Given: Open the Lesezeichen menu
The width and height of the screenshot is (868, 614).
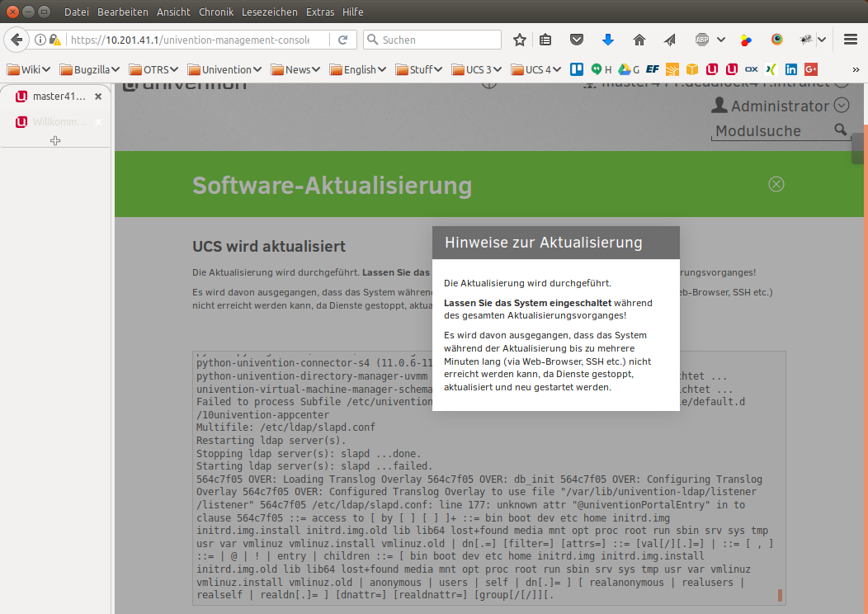Looking at the screenshot, I should click(x=268, y=12).
